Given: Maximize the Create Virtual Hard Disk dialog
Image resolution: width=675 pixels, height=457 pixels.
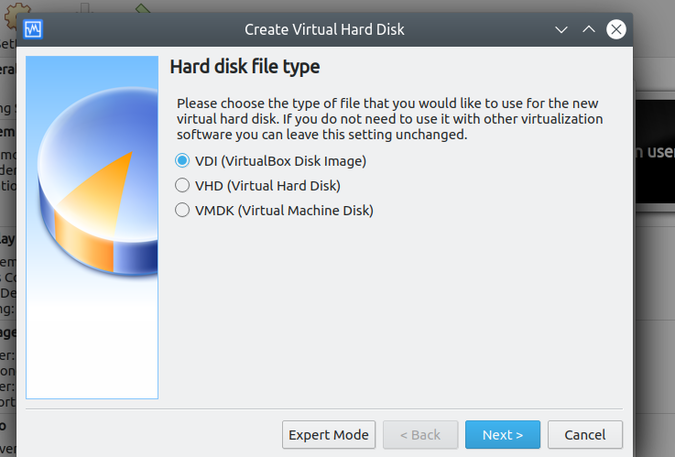Looking at the screenshot, I should (x=589, y=29).
